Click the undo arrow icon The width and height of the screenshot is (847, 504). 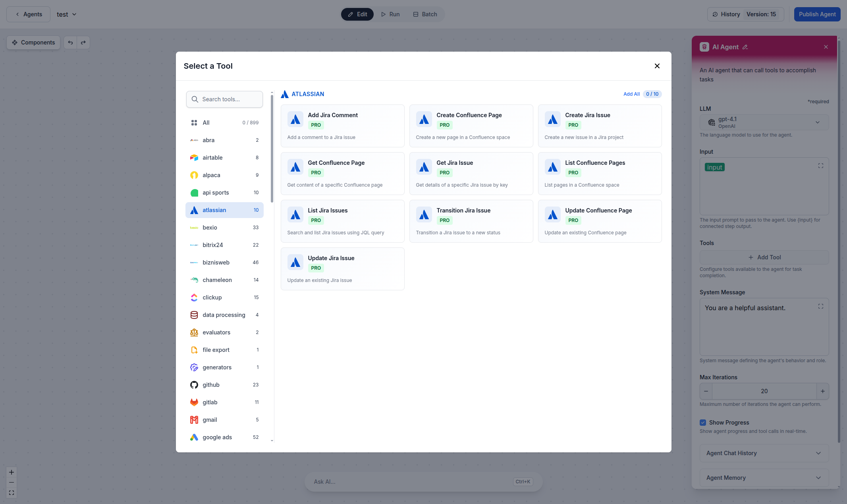click(70, 42)
